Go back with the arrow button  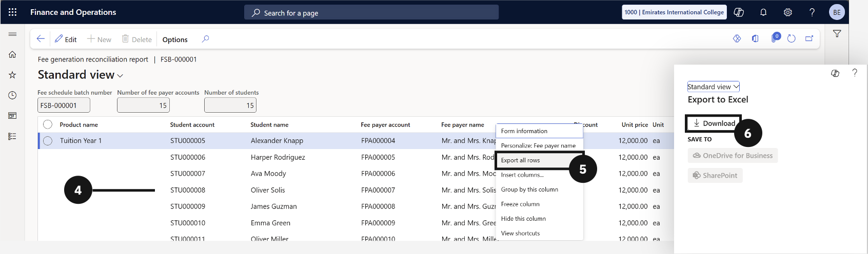point(41,39)
